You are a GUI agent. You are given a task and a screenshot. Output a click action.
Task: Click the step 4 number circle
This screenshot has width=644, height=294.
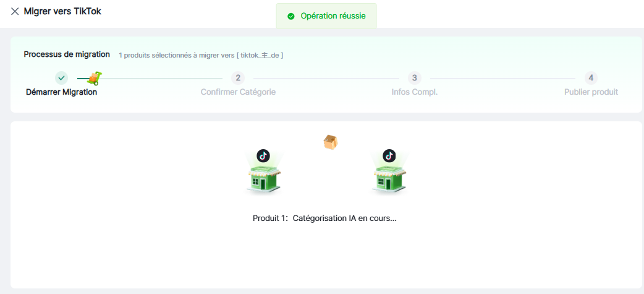click(x=591, y=78)
